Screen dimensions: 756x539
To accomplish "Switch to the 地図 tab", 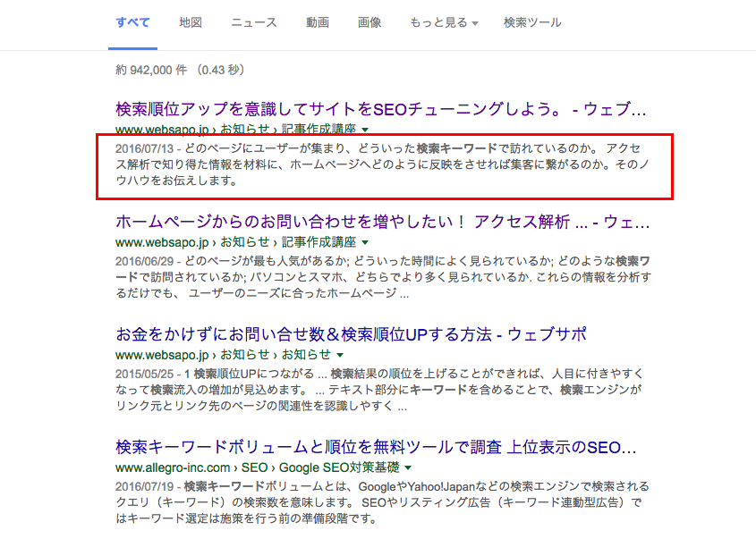I will [191, 22].
